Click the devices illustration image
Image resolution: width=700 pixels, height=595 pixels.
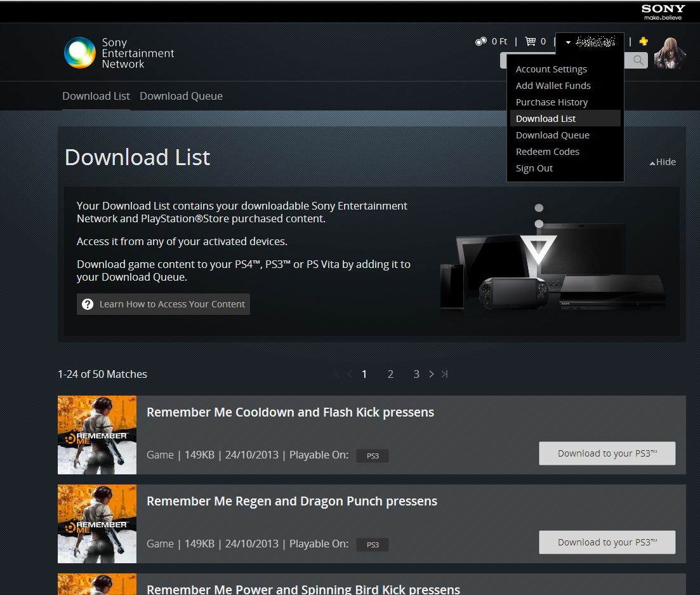click(x=552, y=258)
